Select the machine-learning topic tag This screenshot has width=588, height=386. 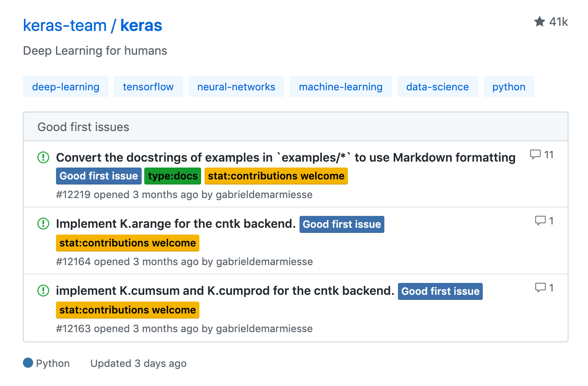[x=341, y=87]
